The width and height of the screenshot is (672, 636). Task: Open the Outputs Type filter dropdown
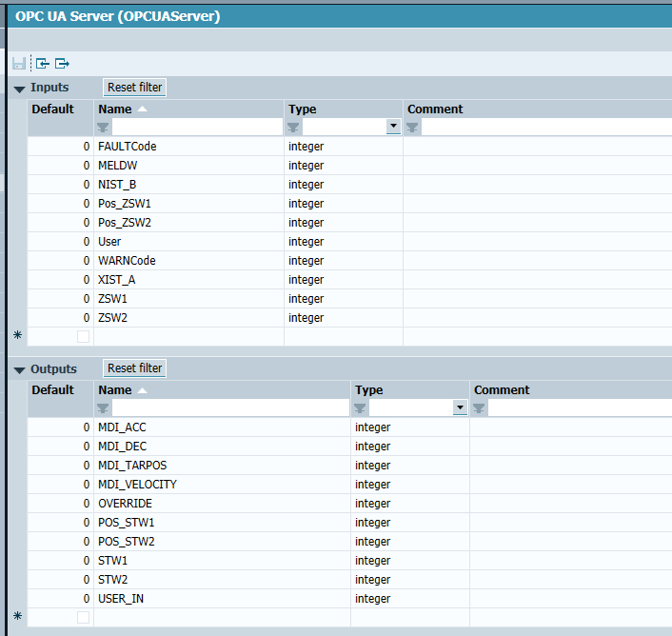point(460,407)
